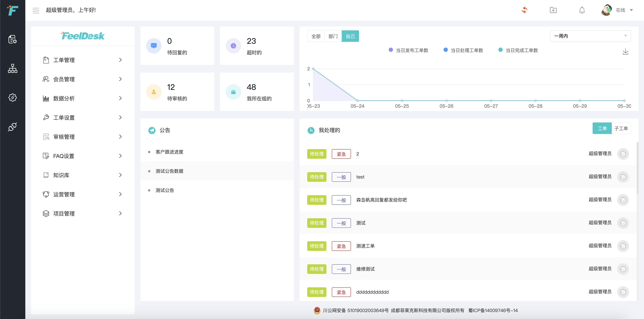The height and width of the screenshot is (319, 644).
Task: Switch the chart view to 部门
Action: coord(333,36)
